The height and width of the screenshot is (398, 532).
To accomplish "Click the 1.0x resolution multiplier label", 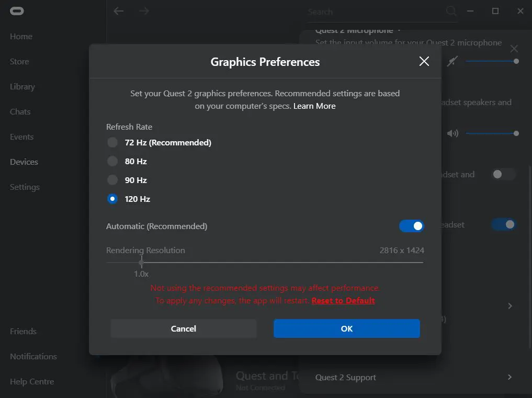I will click(x=141, y=274).
